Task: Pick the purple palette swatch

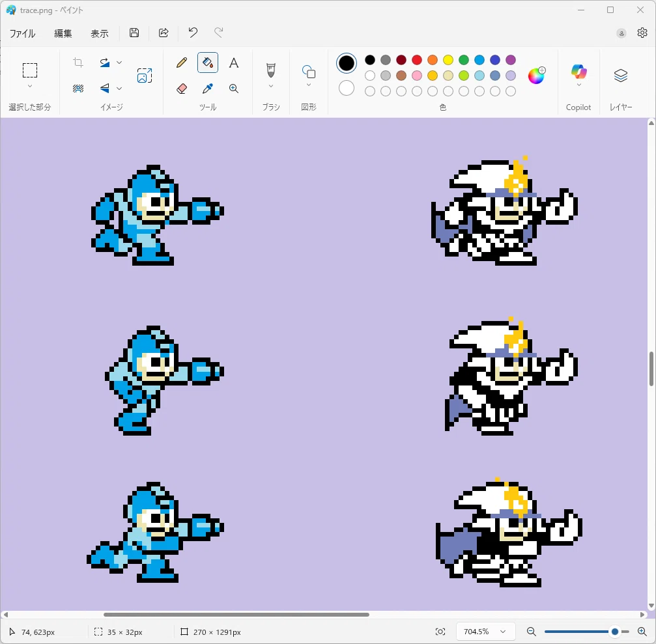Action: pos(511,60)
